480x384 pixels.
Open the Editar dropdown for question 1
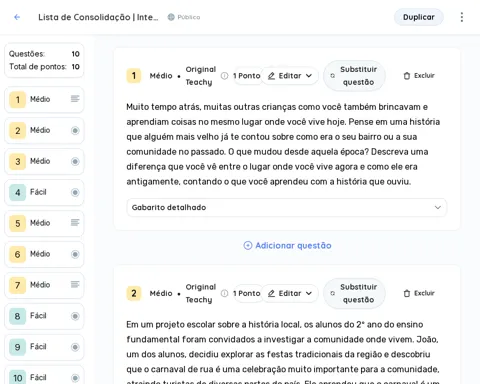pos(289,76)
